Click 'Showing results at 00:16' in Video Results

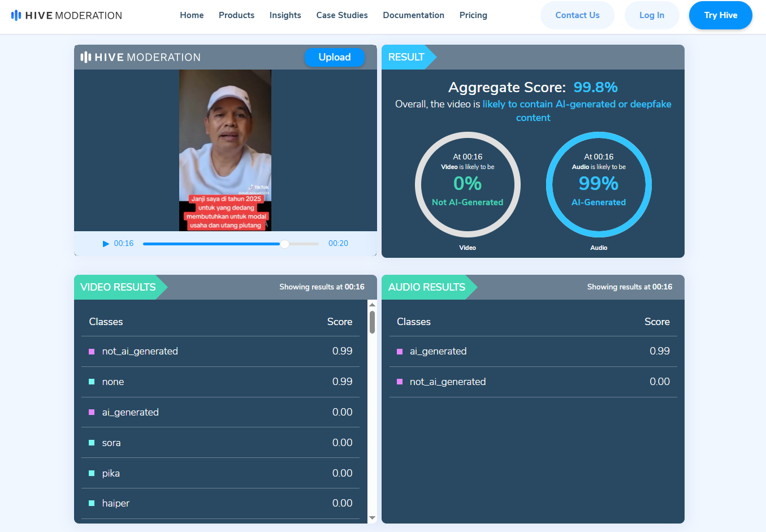(322, 287)
